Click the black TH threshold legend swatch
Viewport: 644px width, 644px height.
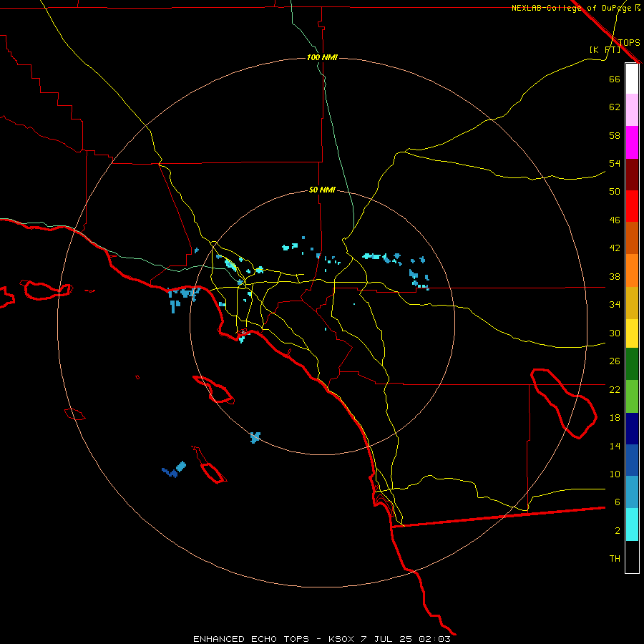632,557
